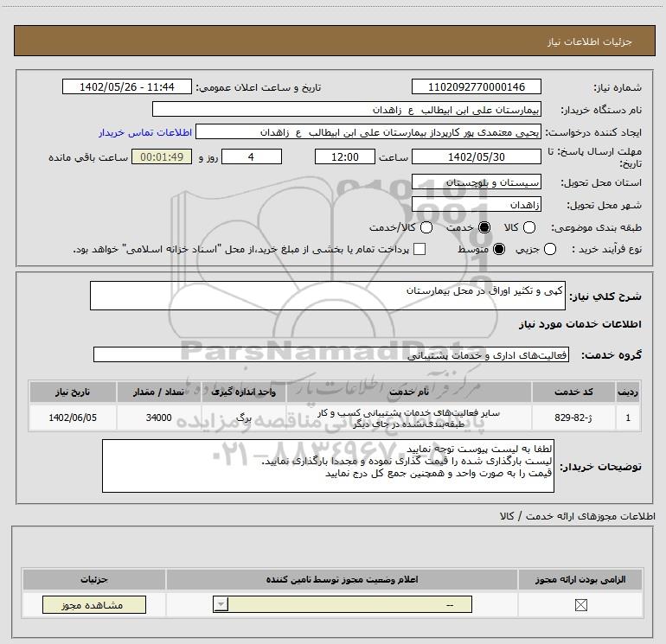
Task: Select the کالا radio button
Action: pos(528,227)
